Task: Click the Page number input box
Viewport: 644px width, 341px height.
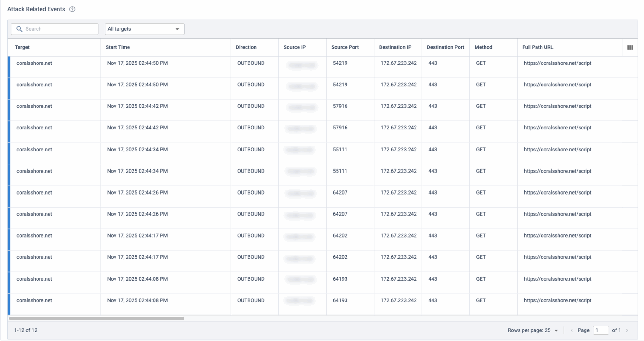Action: 600,330
